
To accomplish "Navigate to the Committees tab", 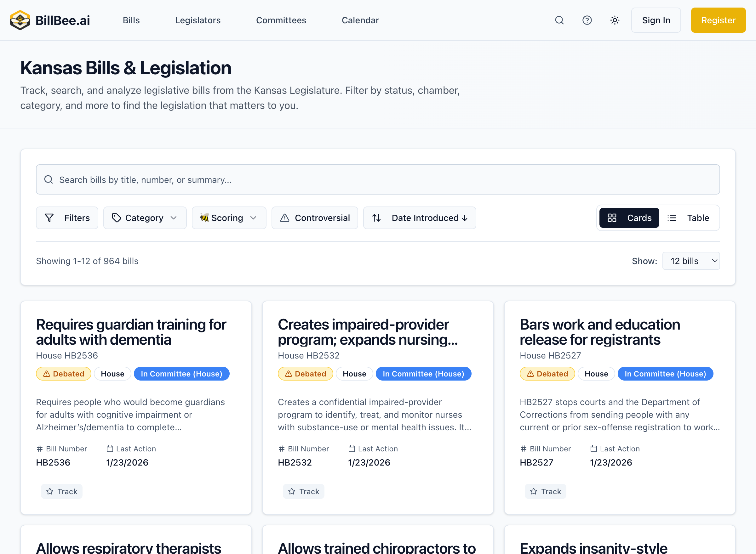I will click(x=281, y=20).
